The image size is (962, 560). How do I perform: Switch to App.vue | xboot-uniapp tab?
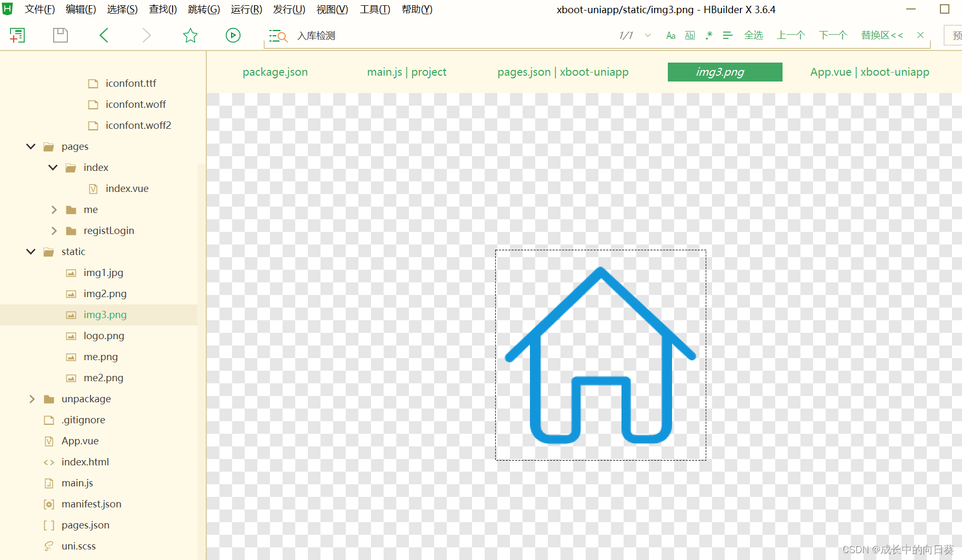(869, 72)
